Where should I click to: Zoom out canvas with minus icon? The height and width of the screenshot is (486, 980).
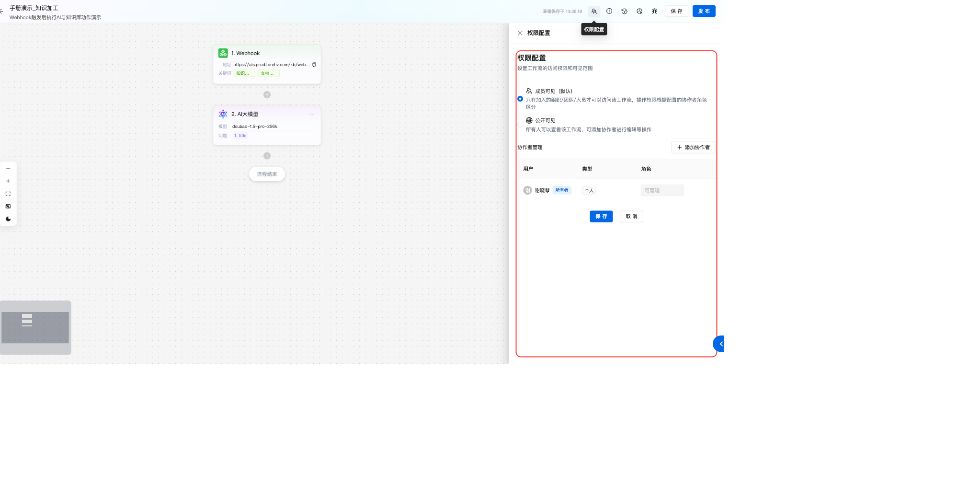pyautogui.click(x=8, y=169)
